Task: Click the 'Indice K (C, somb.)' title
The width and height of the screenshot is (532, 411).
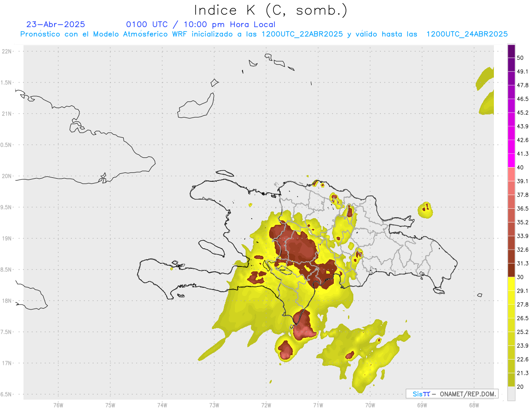Action: [271, 10]
